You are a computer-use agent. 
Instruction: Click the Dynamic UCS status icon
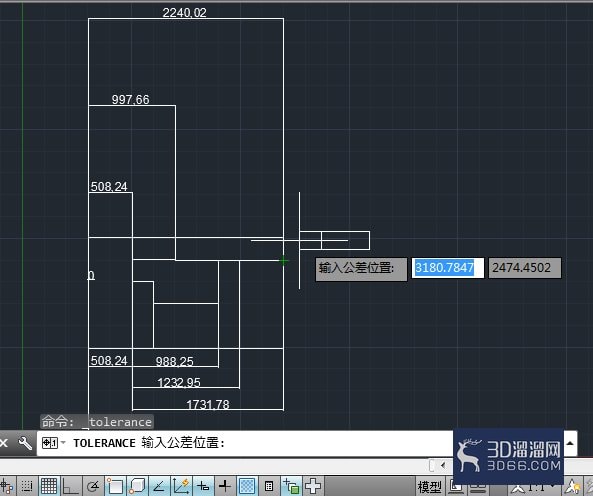(181, 486)
